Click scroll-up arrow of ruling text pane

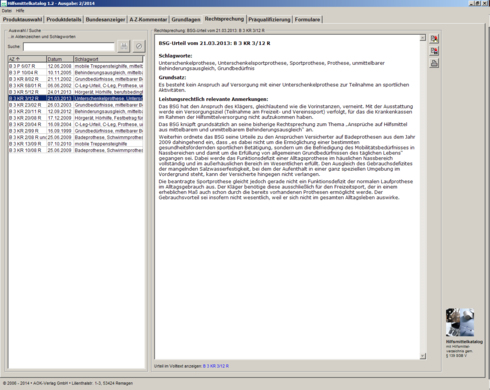click(423, 38)
